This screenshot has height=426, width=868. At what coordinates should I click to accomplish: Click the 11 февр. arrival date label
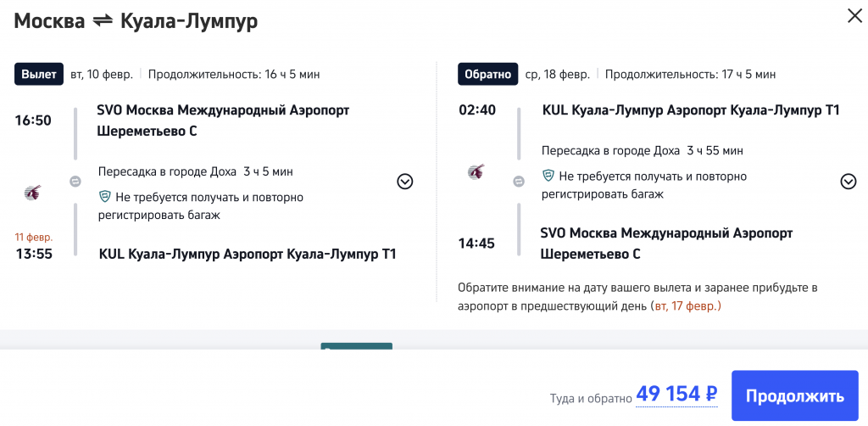click(x=33, y=237)
